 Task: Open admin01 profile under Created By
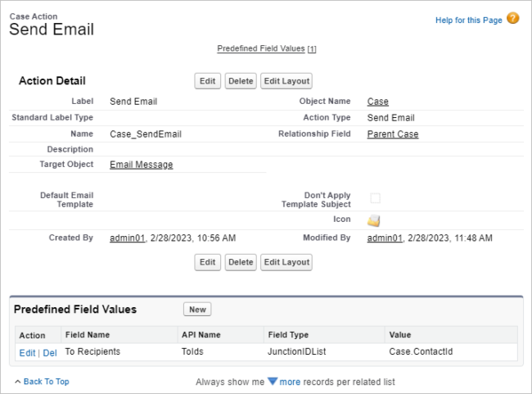[x=127, y=238]
